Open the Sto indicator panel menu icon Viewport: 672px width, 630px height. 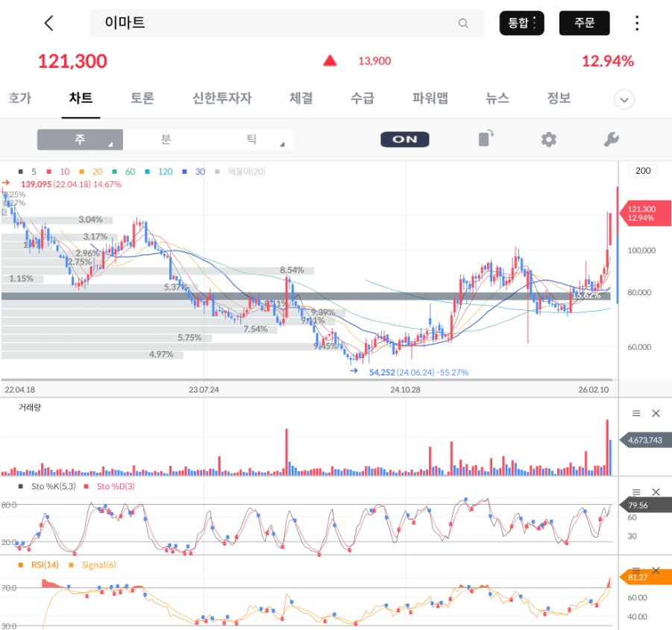coord(635,492)
